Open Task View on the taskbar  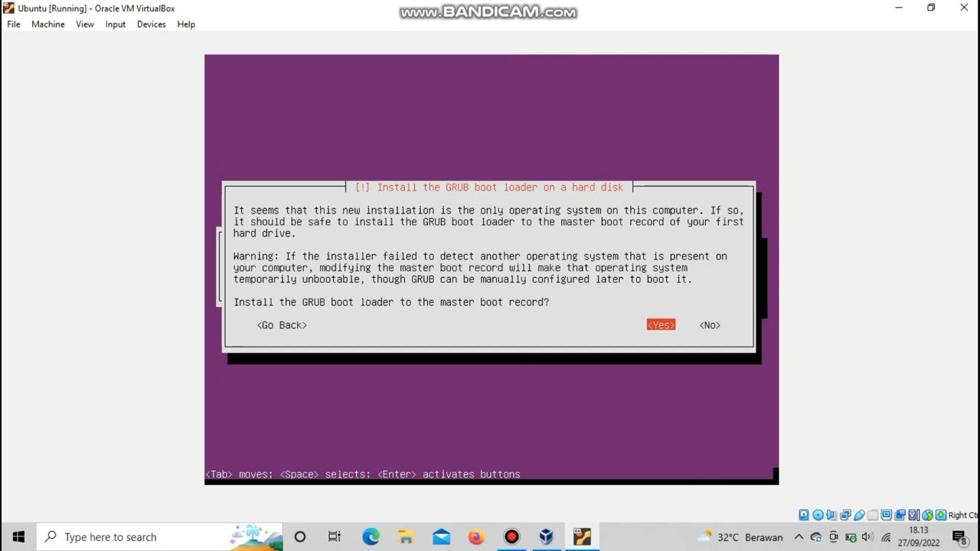point(335,536)
